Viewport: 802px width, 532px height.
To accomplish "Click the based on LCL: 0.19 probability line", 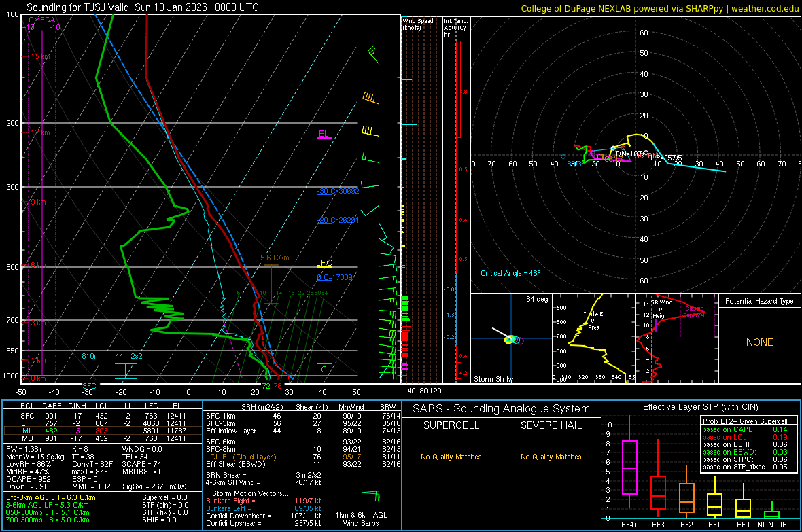I will (x=745, y=437).
